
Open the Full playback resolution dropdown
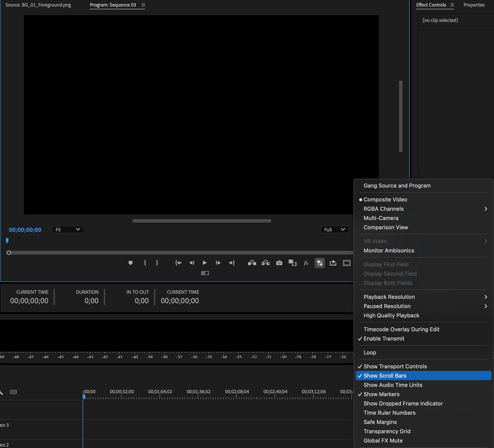pos(334,230)
